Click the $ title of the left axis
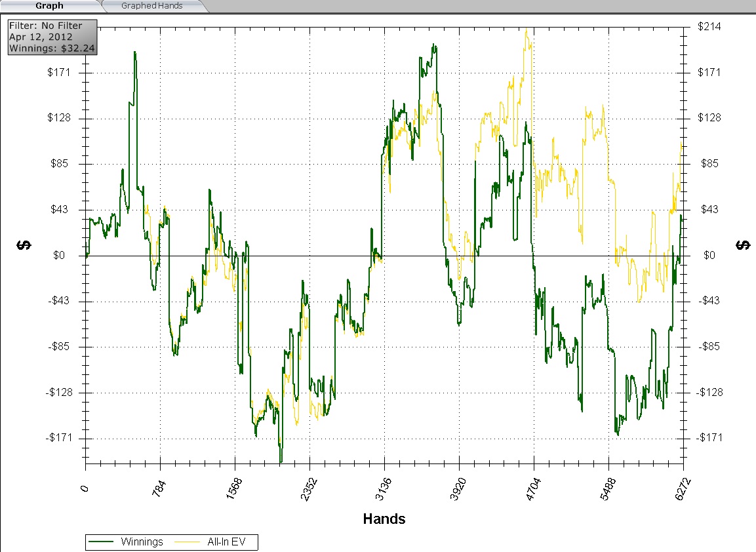 point(24,245)
